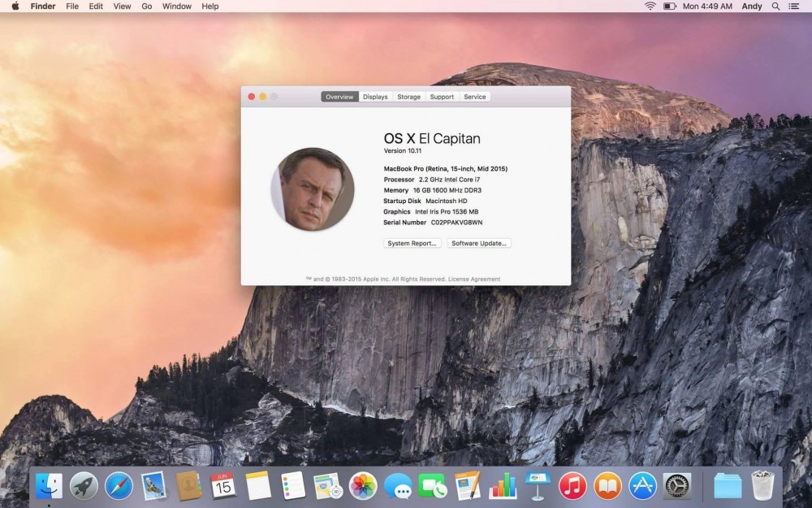Open Trash in the dock

coord(762,486)
